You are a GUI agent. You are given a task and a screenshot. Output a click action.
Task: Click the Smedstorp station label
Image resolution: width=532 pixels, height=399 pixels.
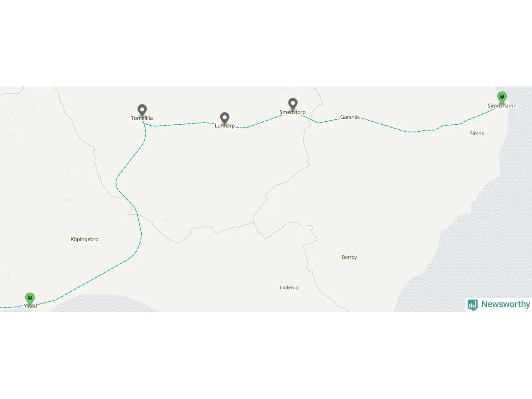pyautogui.click(x=292, y=112)
